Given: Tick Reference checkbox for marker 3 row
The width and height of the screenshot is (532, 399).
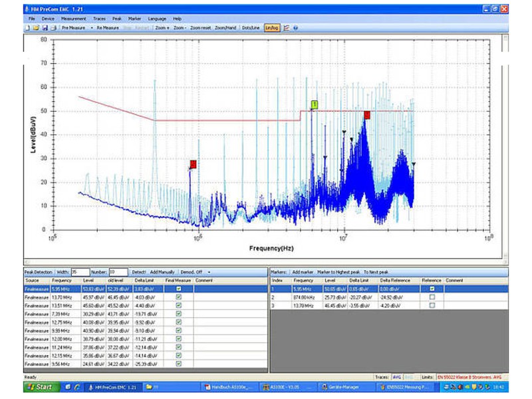Looking at the screenshot, I should [432, 305].
